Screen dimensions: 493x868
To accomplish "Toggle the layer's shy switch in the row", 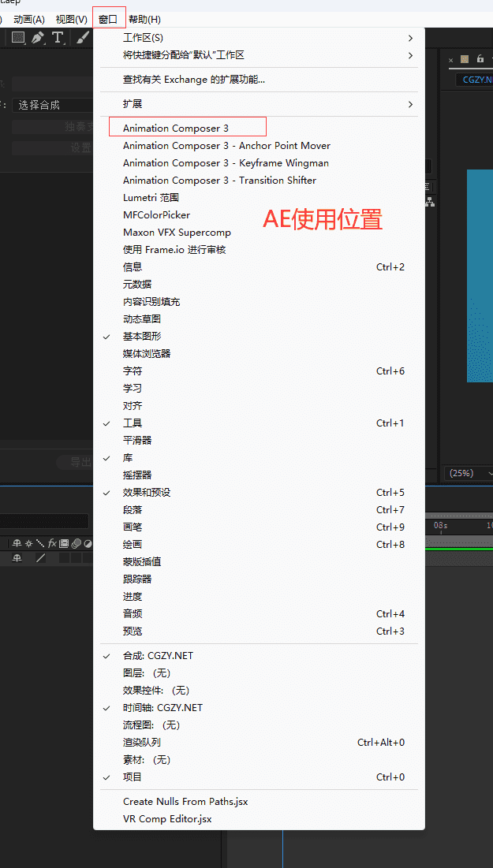I will tap(17, 558).
